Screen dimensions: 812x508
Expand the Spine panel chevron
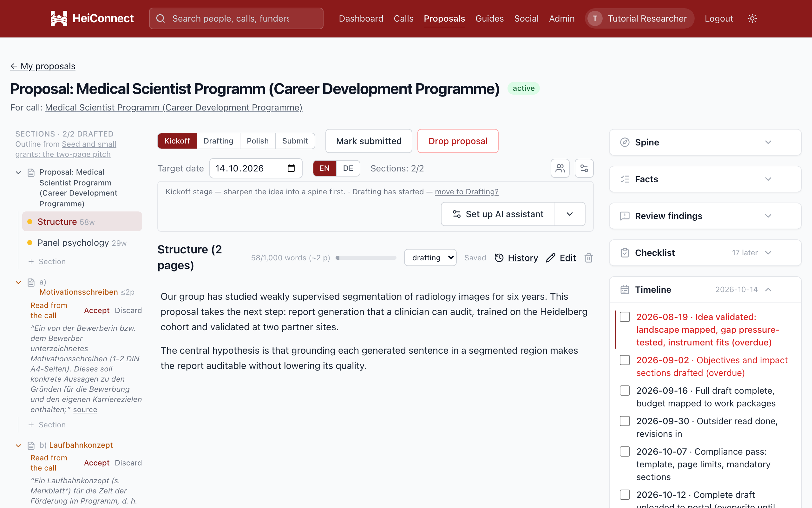[x=768, y=142]
